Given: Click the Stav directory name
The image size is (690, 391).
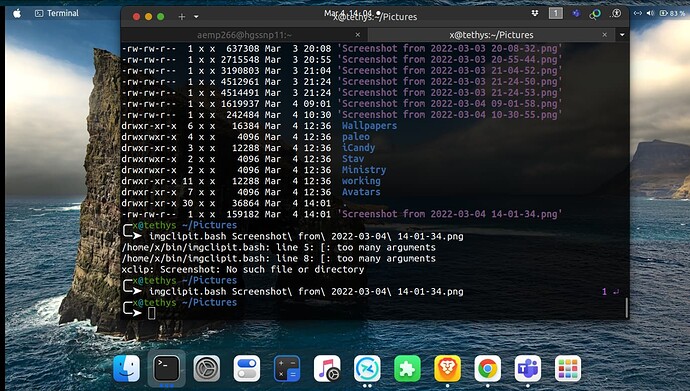Looking at the screenshot, I should [353, 159].
